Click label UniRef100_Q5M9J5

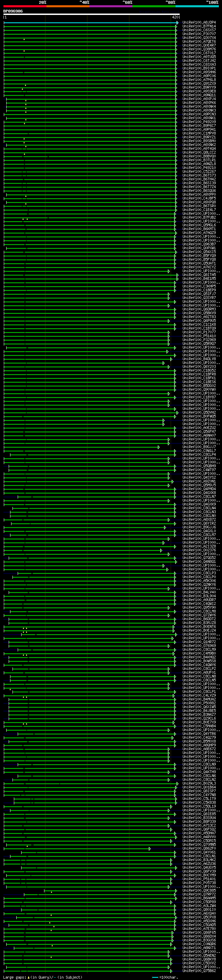(199, 485)
